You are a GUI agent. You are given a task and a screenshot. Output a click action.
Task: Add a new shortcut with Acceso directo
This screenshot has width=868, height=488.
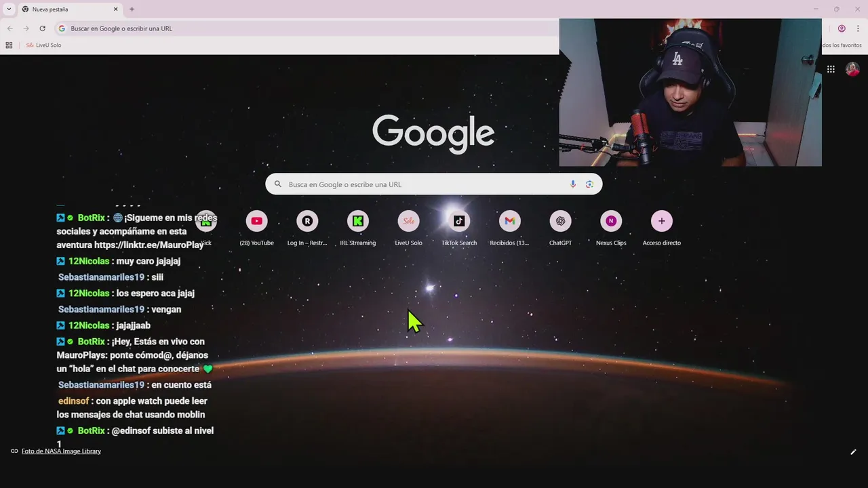662,228
